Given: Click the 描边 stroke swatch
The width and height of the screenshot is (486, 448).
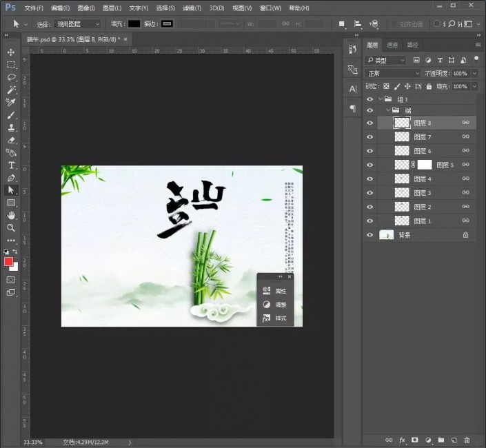Looking at the screenshot, I should point(167,24).
